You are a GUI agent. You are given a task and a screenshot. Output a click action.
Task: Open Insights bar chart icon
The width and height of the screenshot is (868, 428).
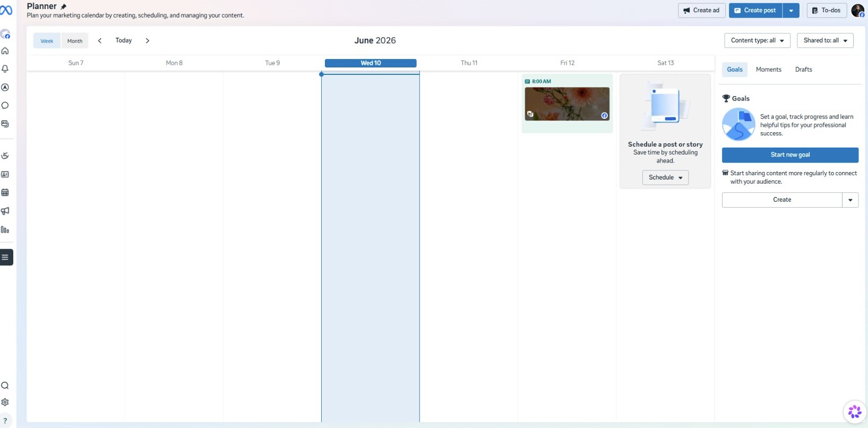pos(5,229)
